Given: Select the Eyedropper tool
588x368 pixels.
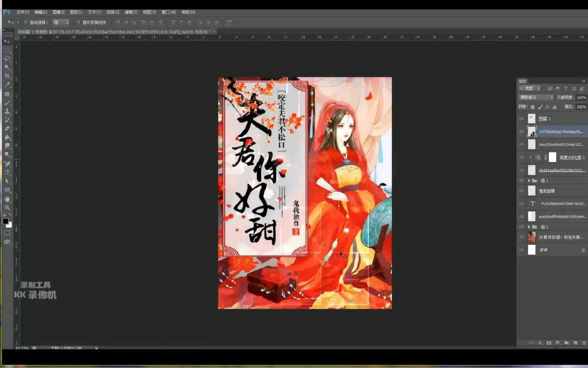Looking at the screenshot, I should pos(7,85).
